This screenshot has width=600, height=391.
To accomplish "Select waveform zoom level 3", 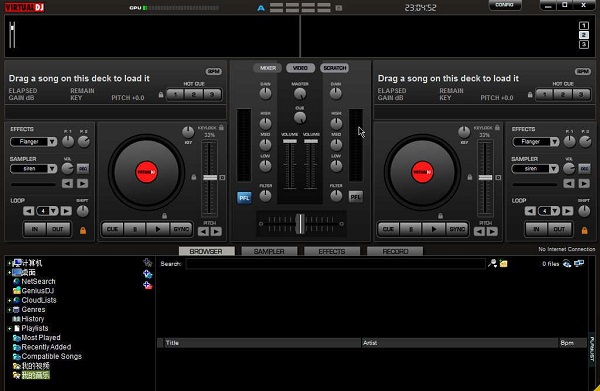I will coord(584,45).
